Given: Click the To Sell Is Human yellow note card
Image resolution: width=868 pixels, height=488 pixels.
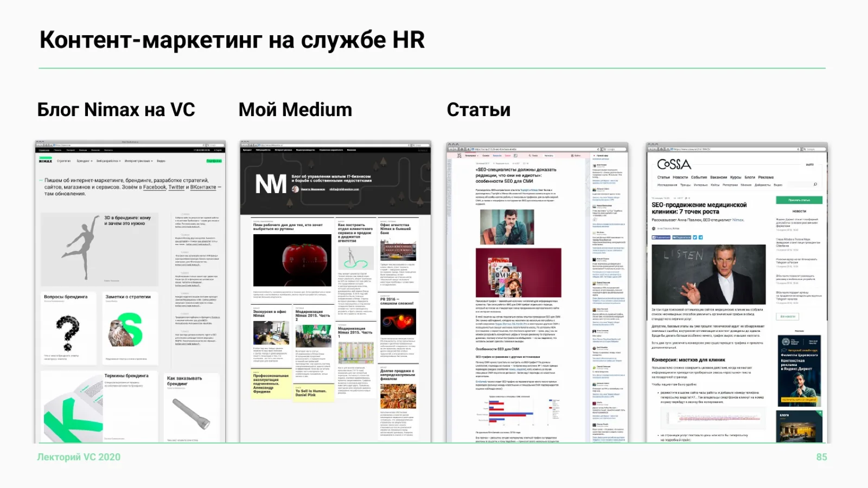Looking at the screenshot, I should (314, 392).
